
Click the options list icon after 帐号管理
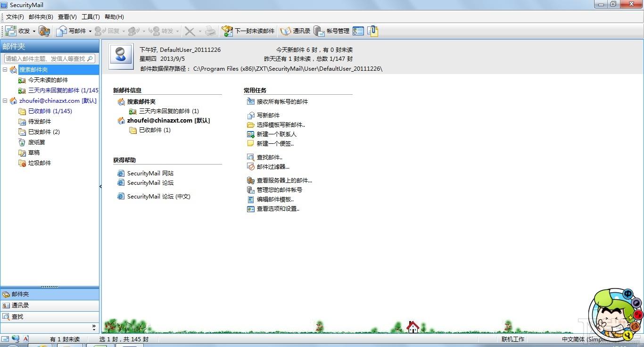coord(358,31)
